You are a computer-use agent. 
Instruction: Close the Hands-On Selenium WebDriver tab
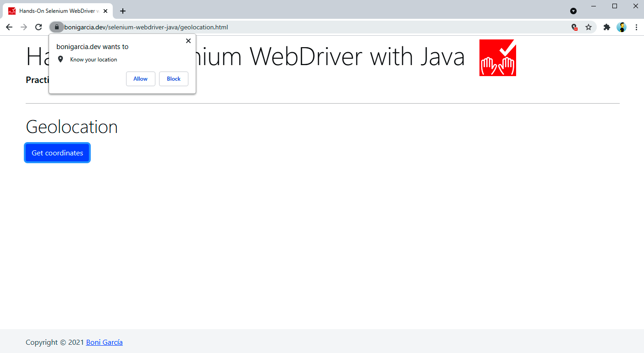click(105, 11)
